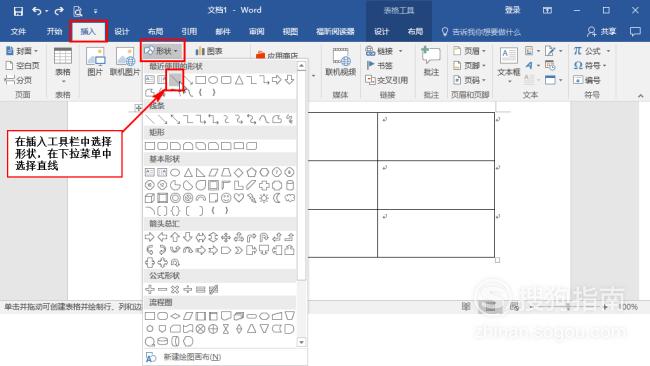Select the sun shape
Screen dimensions: 650x366
click(264, 198)
